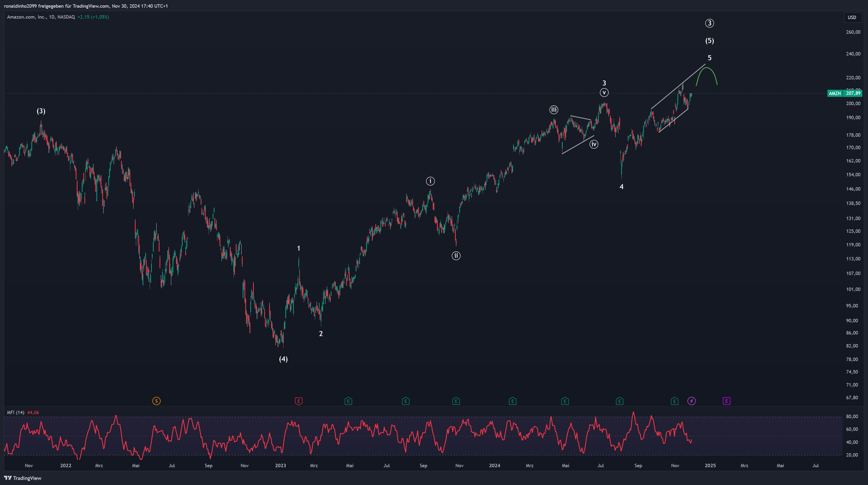
Task: Click green earnings marker just left of lightning icon
Action: (674, 401)
